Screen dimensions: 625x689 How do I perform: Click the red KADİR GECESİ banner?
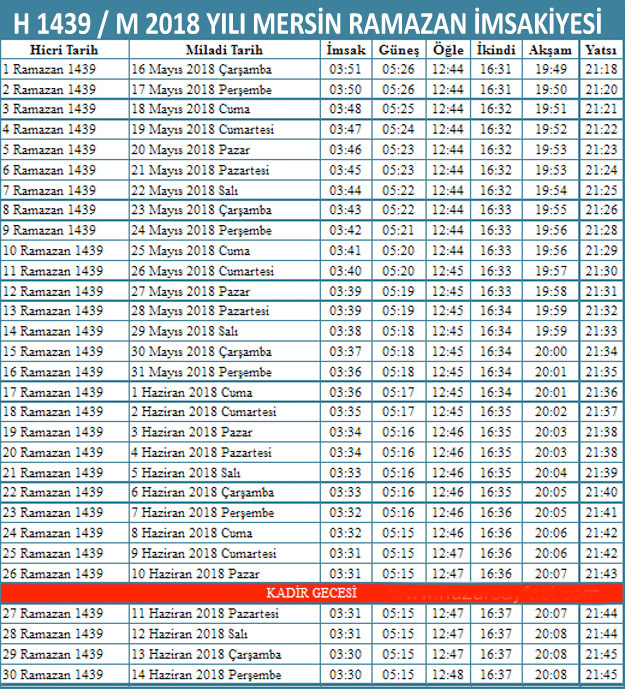click(x=312, y=593)
